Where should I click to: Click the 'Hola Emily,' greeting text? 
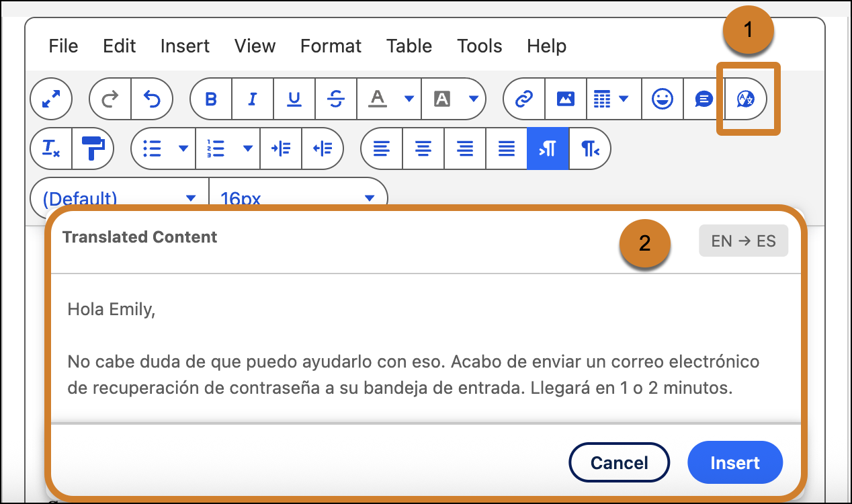(x=112, y=310)
